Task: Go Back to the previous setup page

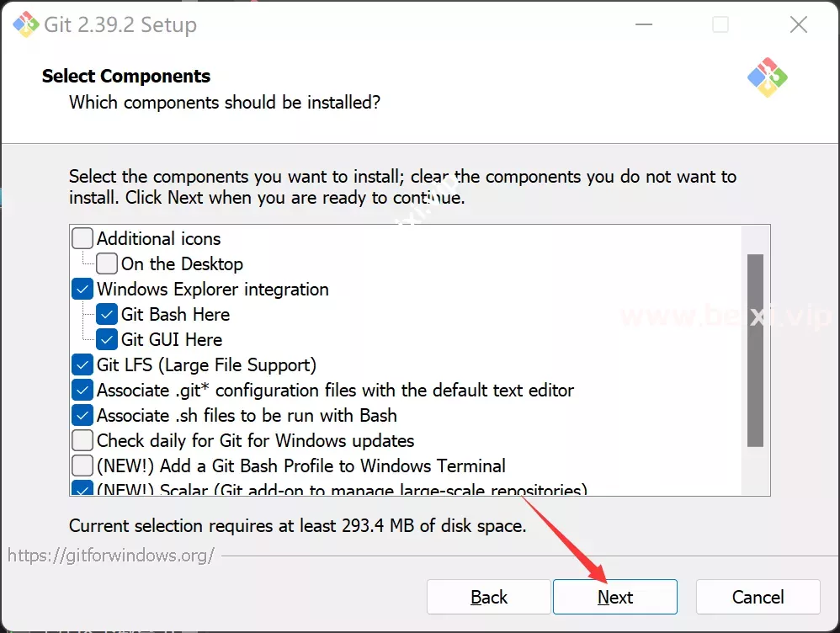Action: pyautogui.click(x=488, y=597)
